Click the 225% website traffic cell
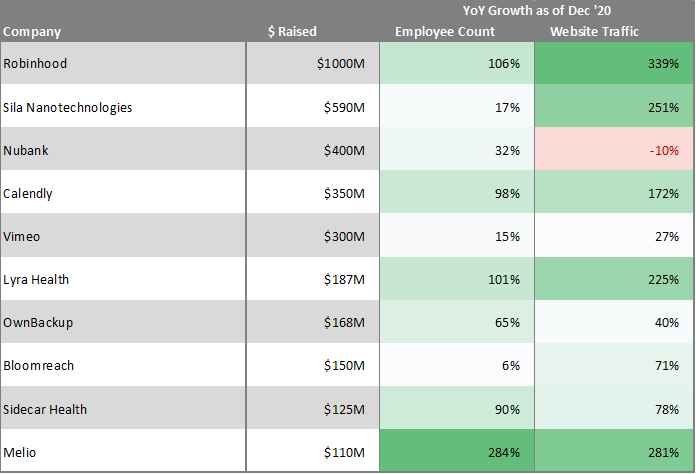The height and width of the screenshot is (474, 696). [x=614, y=278]
